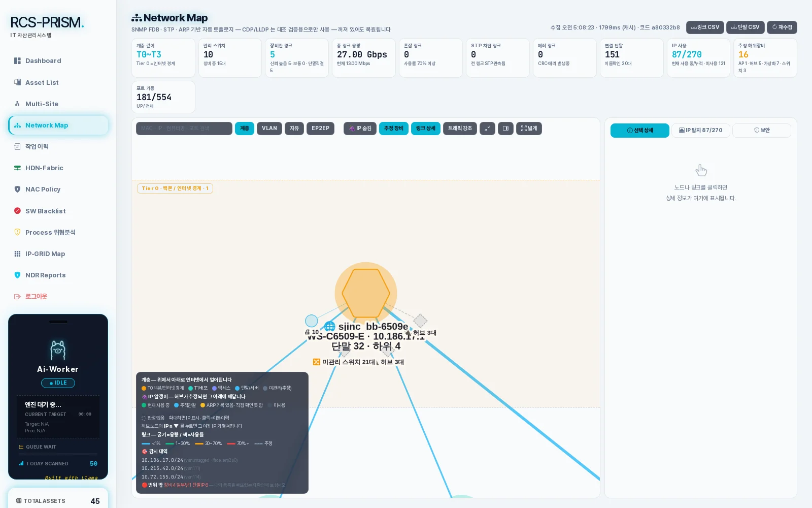Toggle 추정 장비 display

point(394,129)
